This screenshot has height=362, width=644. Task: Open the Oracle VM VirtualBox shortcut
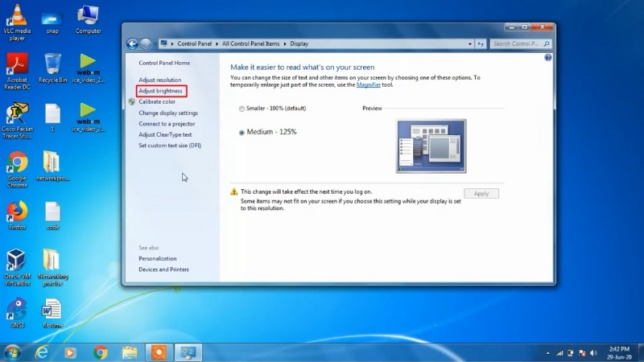pyautogui.click(x=17, y=268)
